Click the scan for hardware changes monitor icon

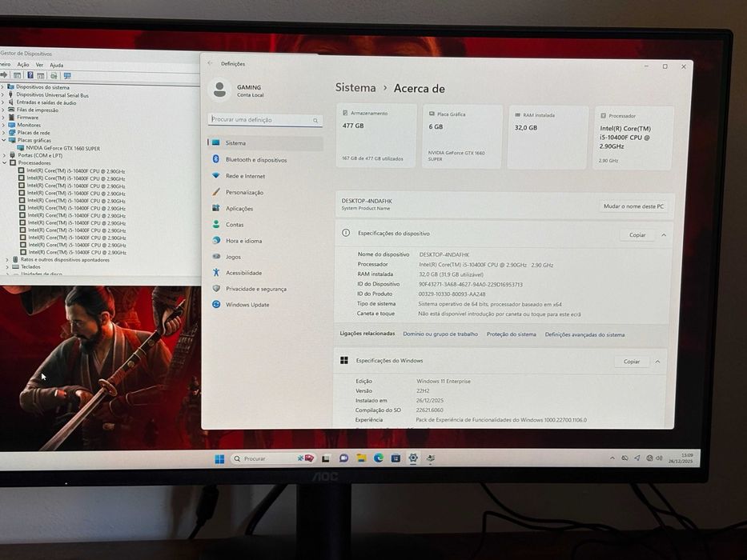click(67, 76)
